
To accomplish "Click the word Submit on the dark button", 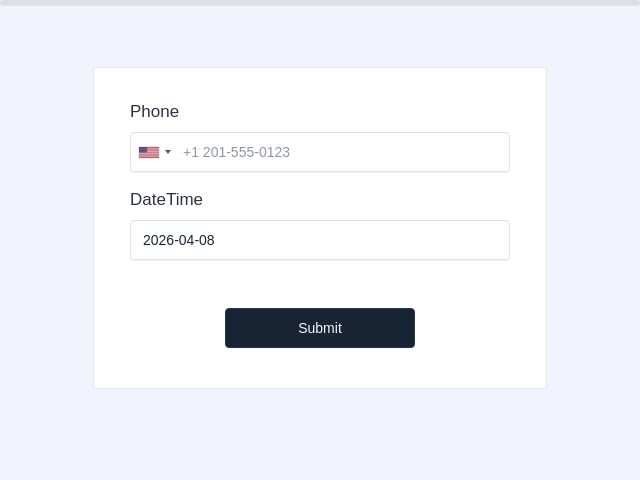I will (320, 328).
